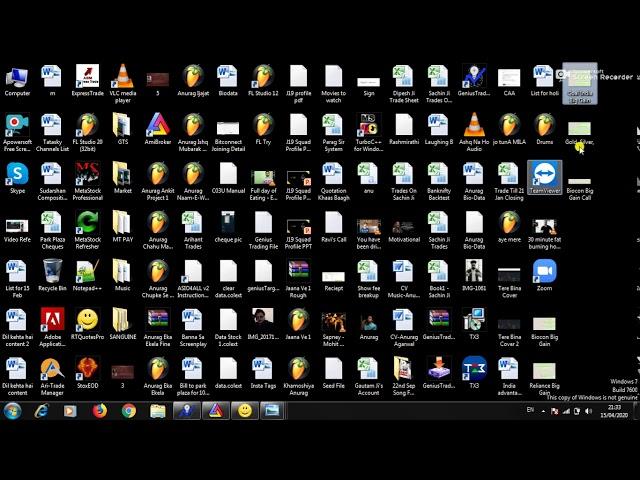
Task: Switch to the AmiBroker taskbar window
Action: click(216, 411)
